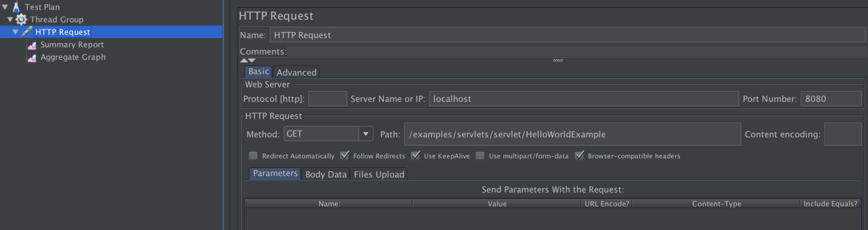Image resolution: width=868 pixels, height=230 pixels.
Task: Open the Method dropdown list
Action: 365,134
